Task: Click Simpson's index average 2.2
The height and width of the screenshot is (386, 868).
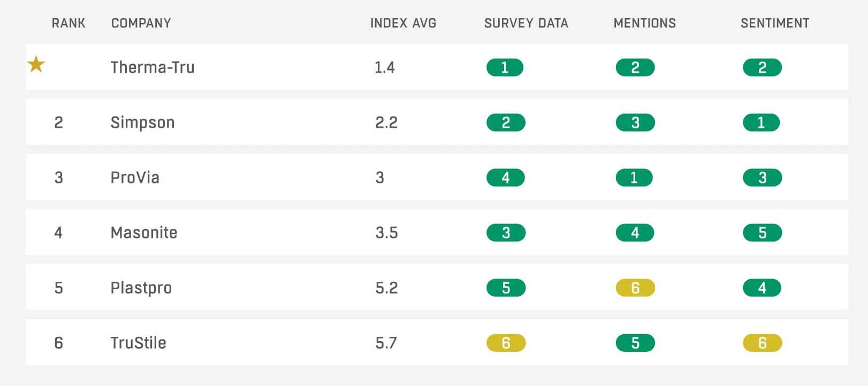Action: pos(386,122)
